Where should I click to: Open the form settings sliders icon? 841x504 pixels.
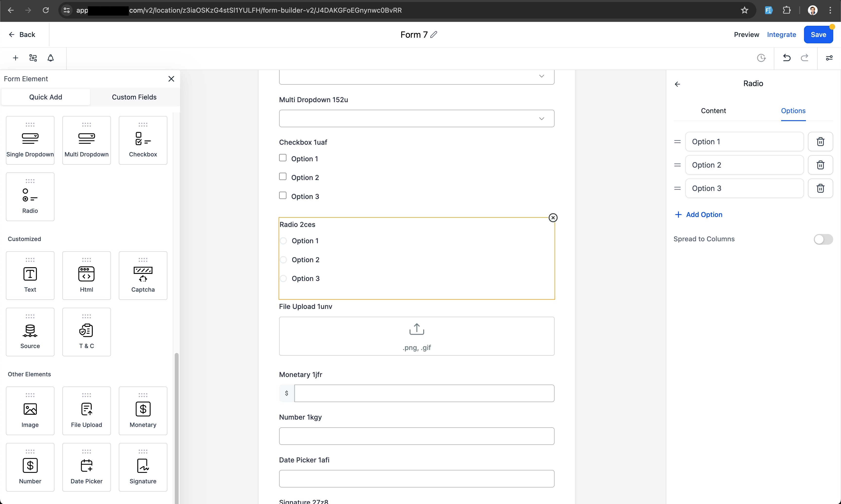point(829,58)
